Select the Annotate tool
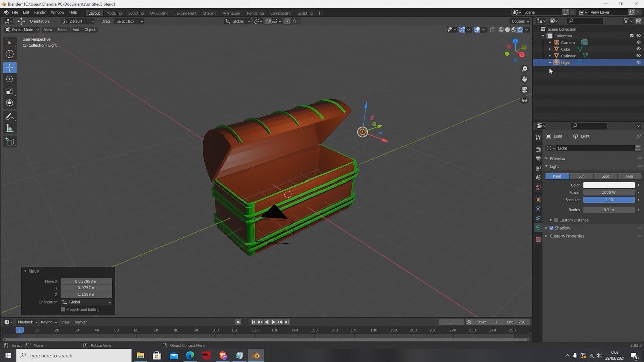This screenshot has width=644, height=362. click(10, 117)
